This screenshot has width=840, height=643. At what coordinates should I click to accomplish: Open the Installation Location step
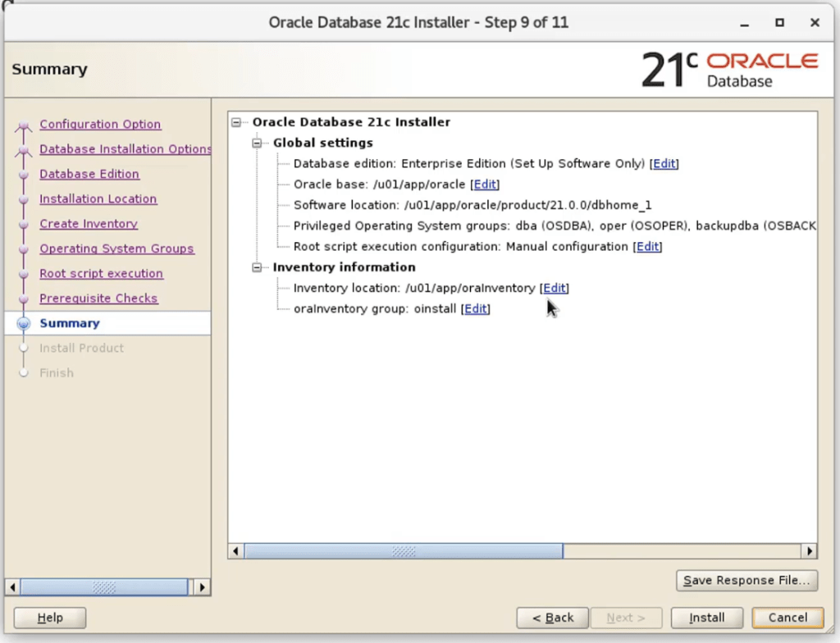98,198
